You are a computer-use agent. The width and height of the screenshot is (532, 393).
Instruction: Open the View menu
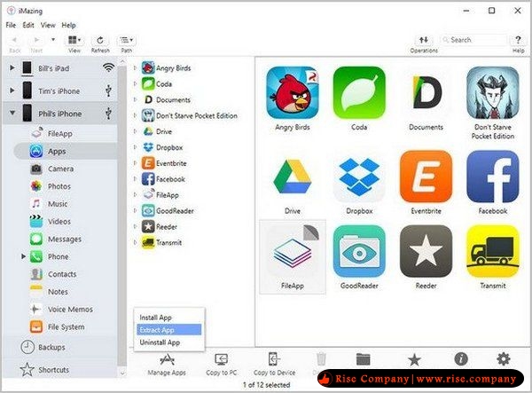[48, 25]
